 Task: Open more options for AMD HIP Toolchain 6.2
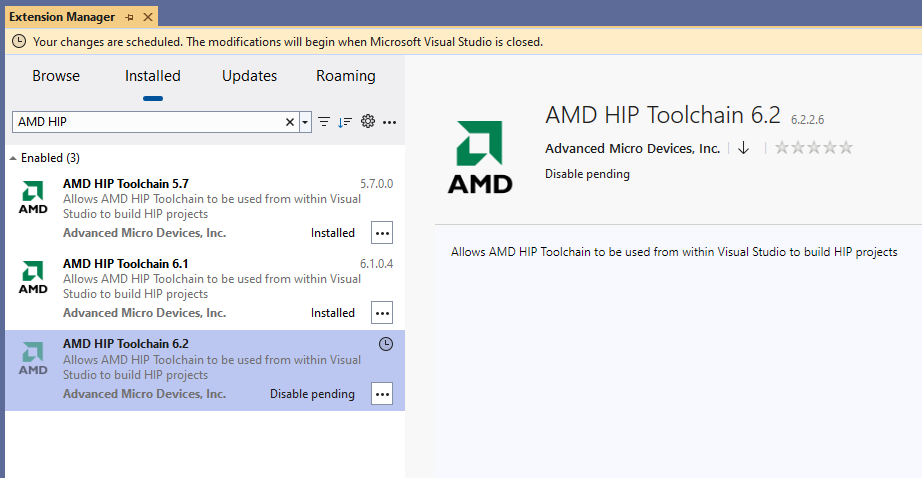[382, 394]
